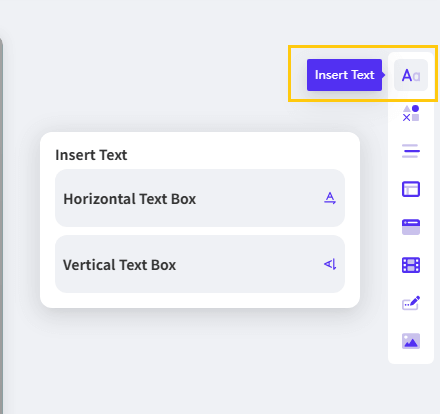440x414 pixels.
Task: Open the layout panel icon
Action: coord(411,189)
